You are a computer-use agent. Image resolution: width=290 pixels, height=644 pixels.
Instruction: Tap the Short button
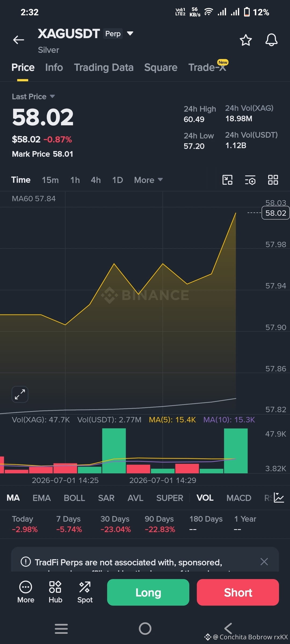pos(238,592)
